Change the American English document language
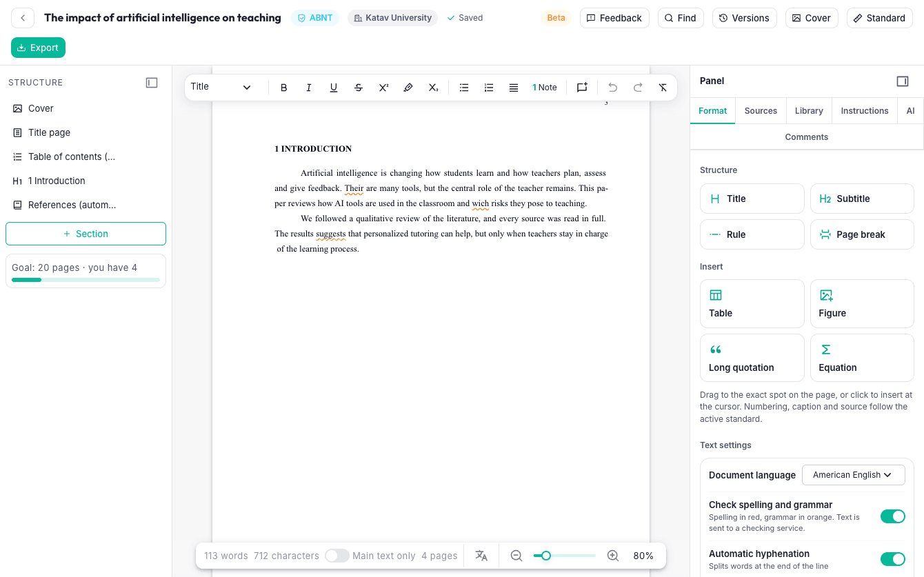The height and width of the screenshot is (577, 924). (853, 475)
